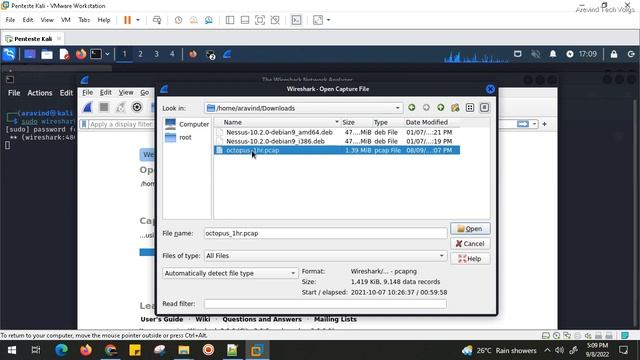
Task: Sort files by Type column
Action: click(x=388, y=122)
